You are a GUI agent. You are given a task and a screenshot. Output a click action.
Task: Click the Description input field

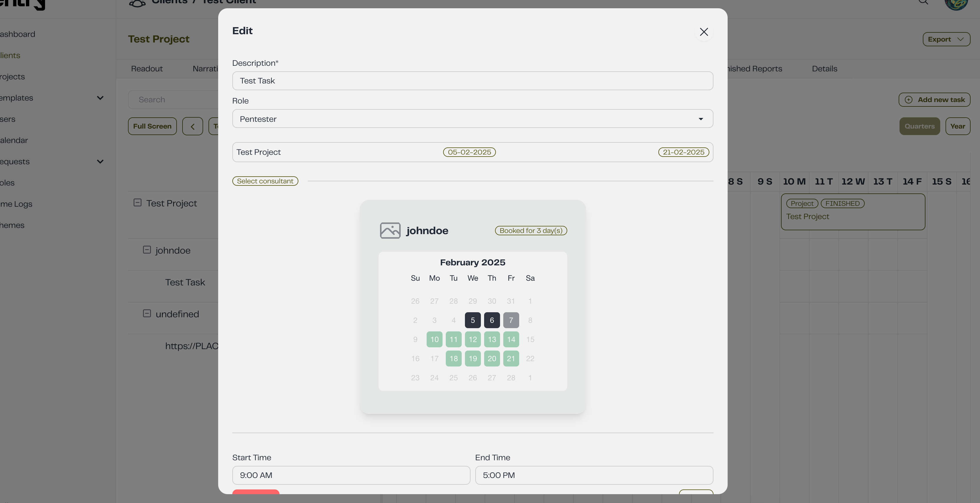(x=472, y=81)
